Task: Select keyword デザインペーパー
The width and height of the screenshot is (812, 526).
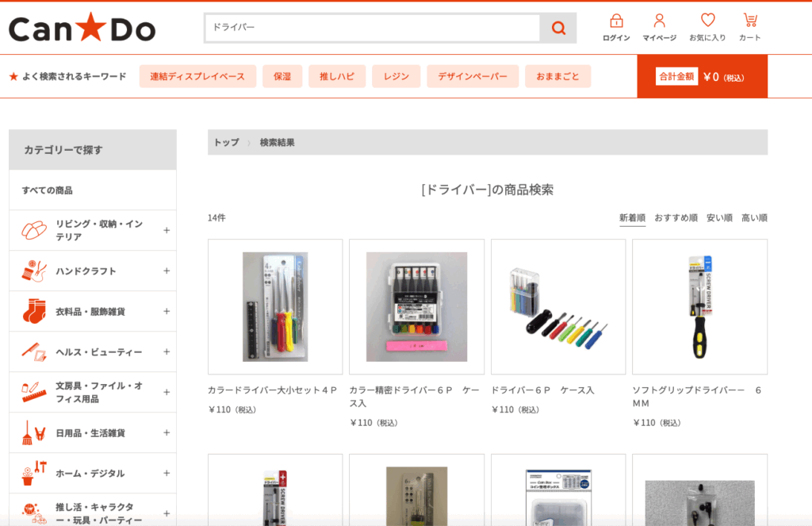Action: pos(473,76)
